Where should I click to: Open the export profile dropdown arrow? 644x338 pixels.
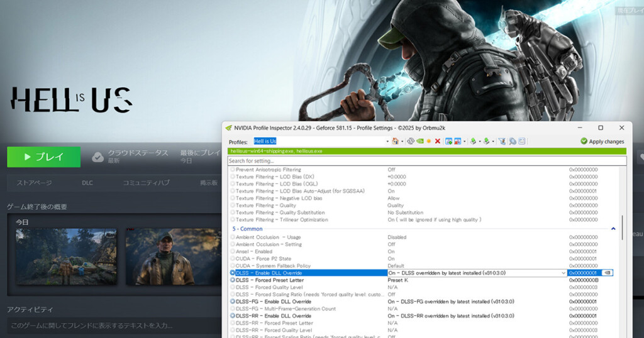tap(480, 141)
